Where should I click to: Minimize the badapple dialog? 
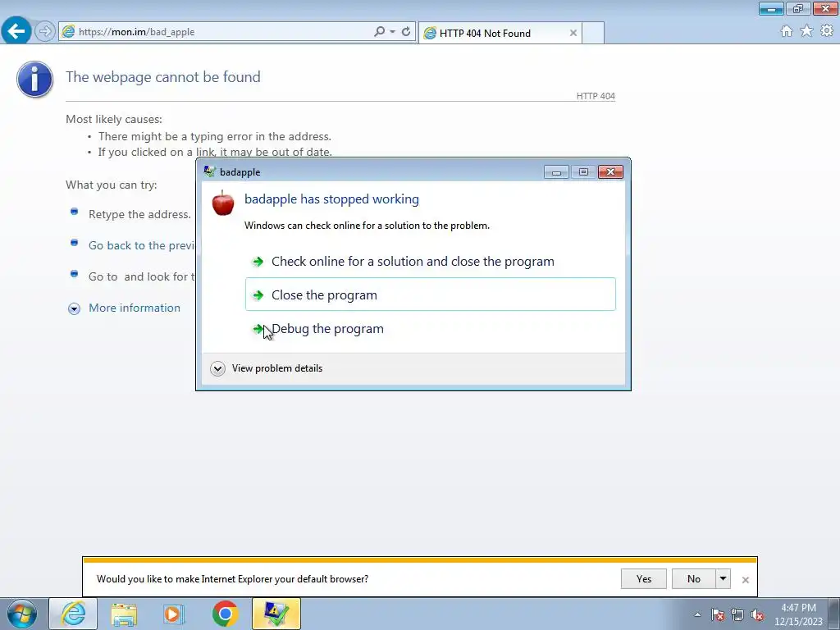[556, 172]
